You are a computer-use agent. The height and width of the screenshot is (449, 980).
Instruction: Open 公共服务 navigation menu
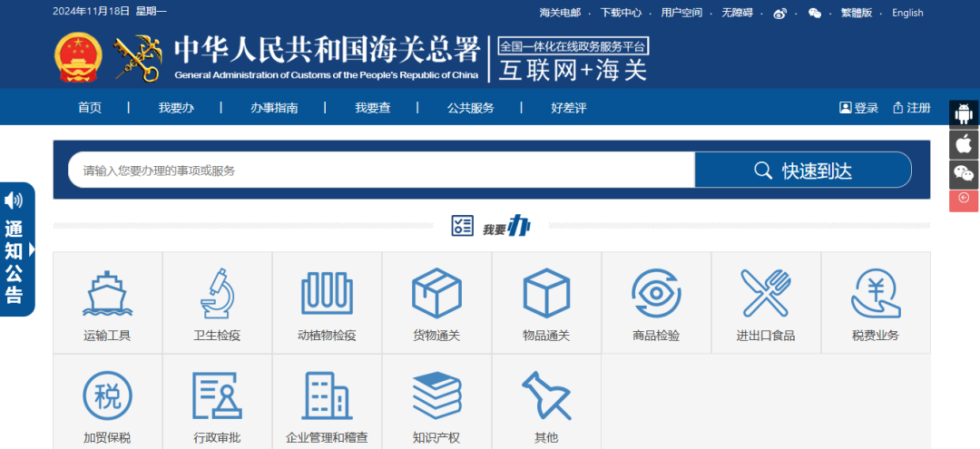click(x=471, y=107)
